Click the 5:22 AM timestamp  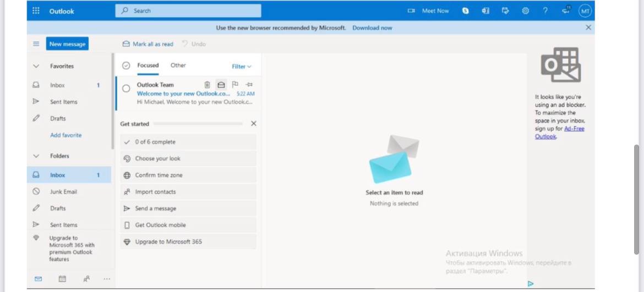(x=245, y=93)
